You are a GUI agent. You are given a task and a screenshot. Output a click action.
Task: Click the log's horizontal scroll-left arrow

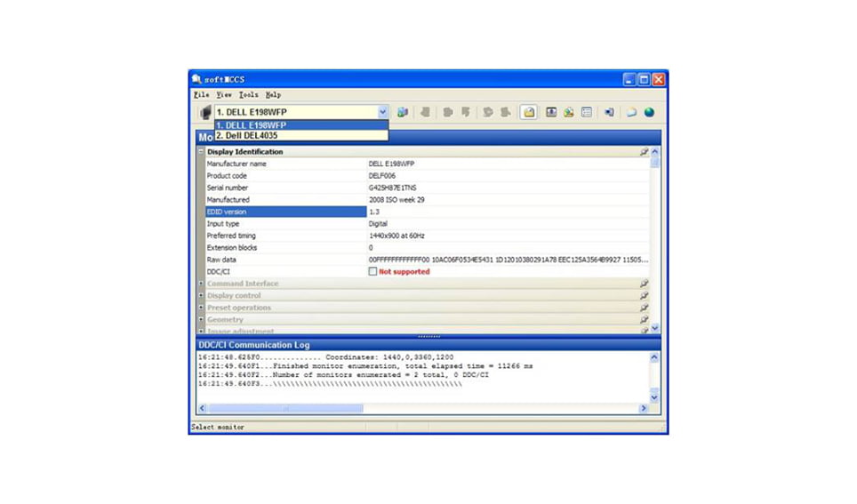pyautogui.click(x=203, y=408)
